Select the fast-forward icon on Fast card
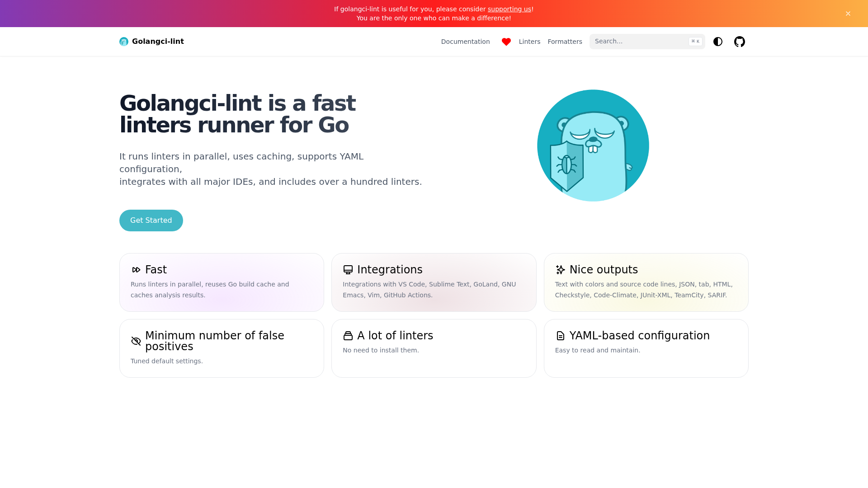The height and width of the screenshot is (488, 868). point(136,270)
